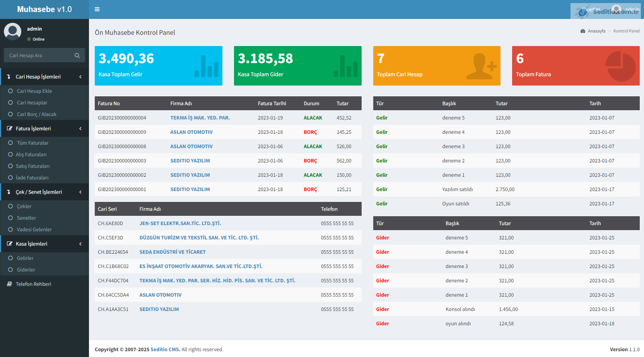Click the Kasa Toplam Gelir blue card
Viewport: 644px width, 357px height.
158,66
